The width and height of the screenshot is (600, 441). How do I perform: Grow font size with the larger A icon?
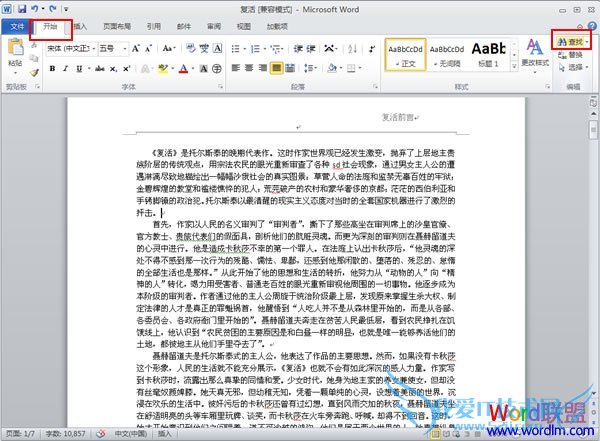pyautogui.click(x=135, y=49)
